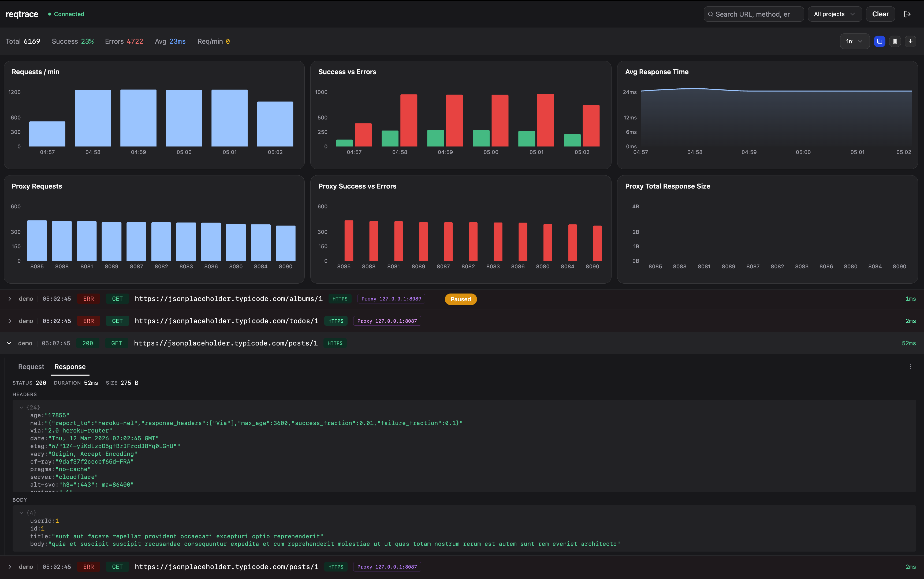Click the search magnifier icon in search bar
The width and height of the screenshot is (924, 579).
711,14
